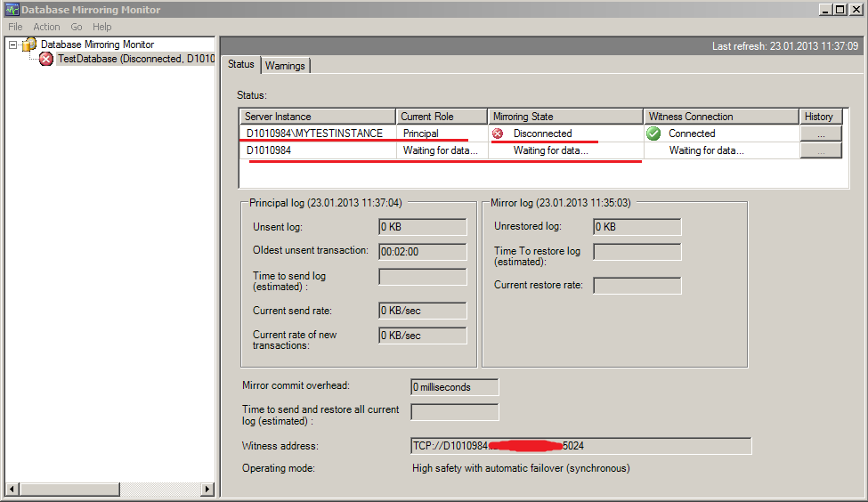Select TestDatabase in the navigation tree
868x502 pixels.
pos(135,59)
